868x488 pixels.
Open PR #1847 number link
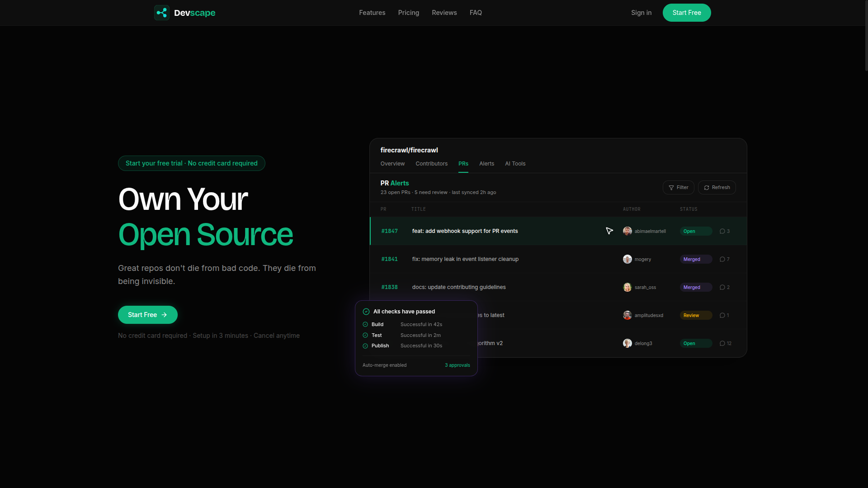pos(389,231)
